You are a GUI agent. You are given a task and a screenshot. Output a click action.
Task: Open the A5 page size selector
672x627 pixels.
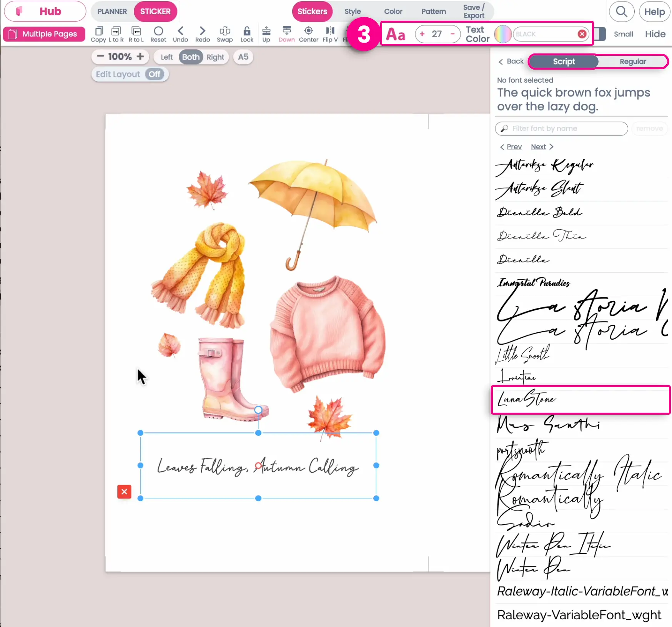[243, 57]
